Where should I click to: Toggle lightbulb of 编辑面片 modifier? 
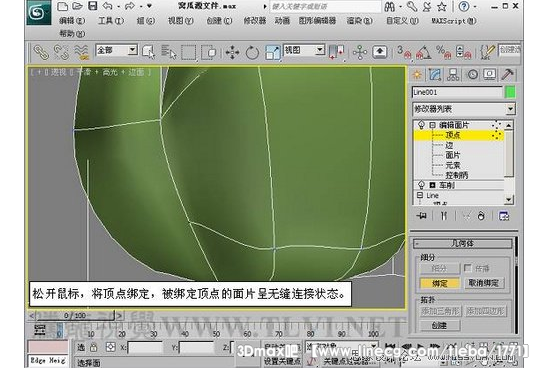[421, 125]
